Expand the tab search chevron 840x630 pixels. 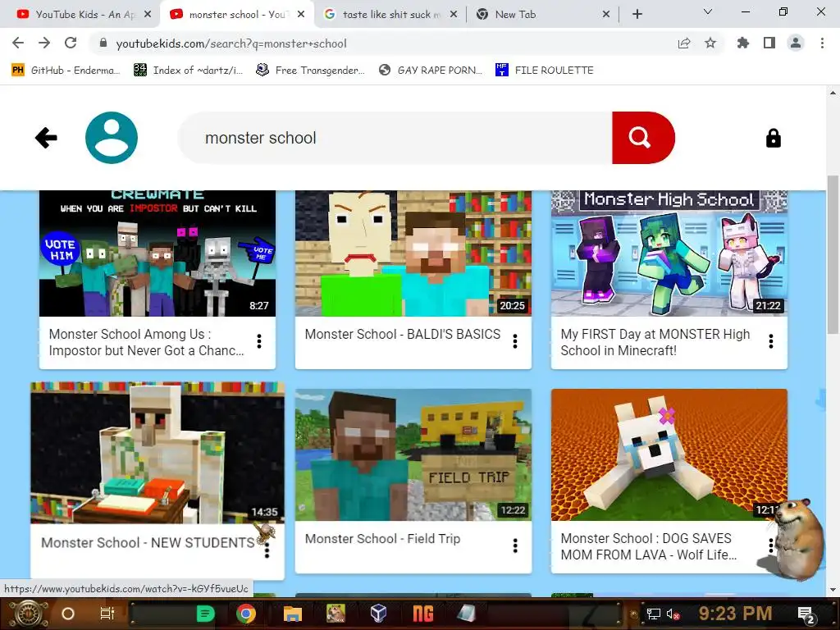(x=708, y=11)
